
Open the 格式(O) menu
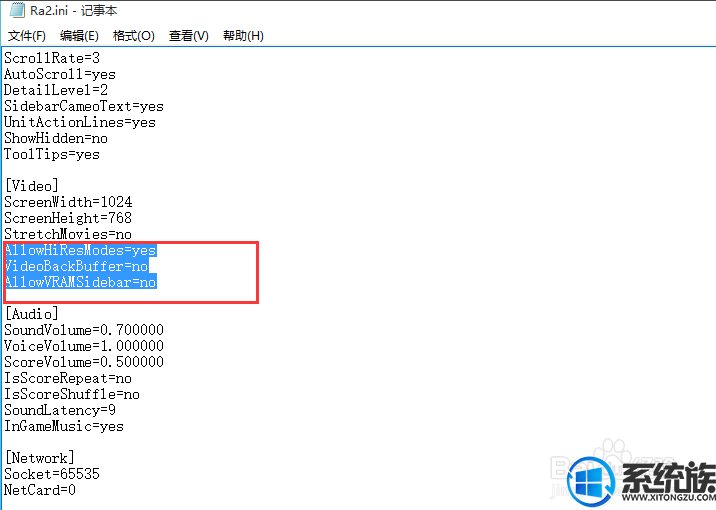tap(134, 36)
